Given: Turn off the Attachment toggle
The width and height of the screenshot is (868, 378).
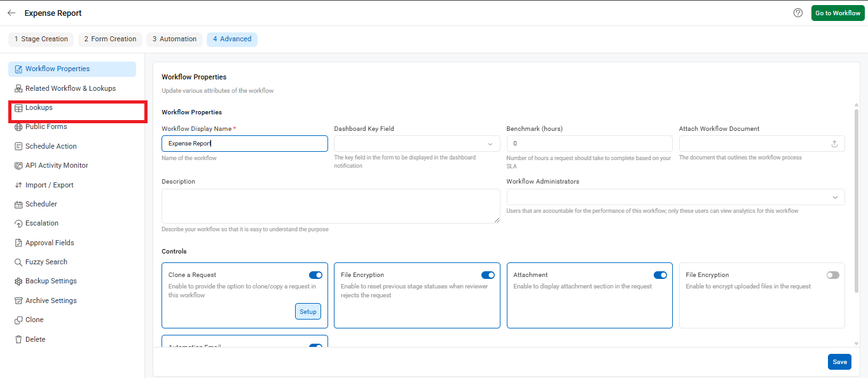Looking at the screenshot, I should [660, 275].
